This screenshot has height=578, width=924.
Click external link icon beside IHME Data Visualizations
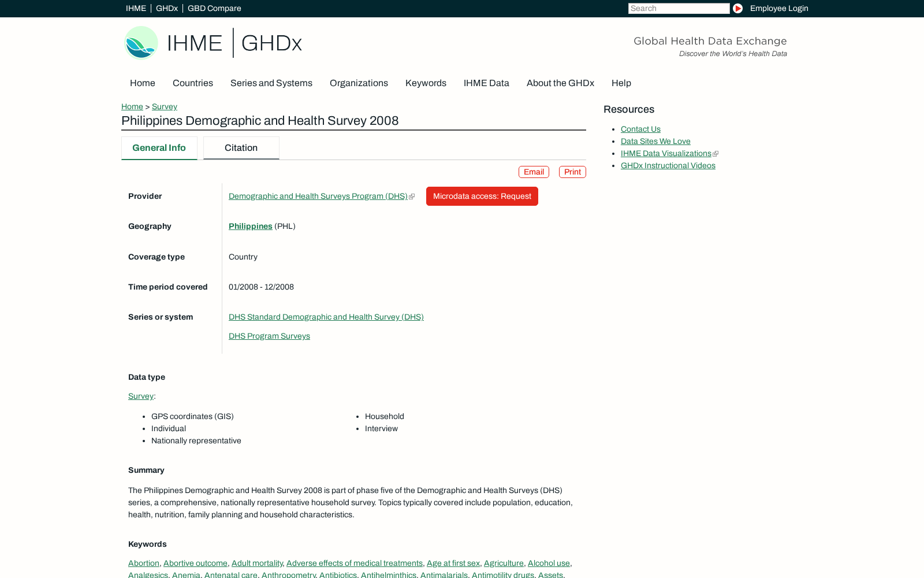click(716, 154)
